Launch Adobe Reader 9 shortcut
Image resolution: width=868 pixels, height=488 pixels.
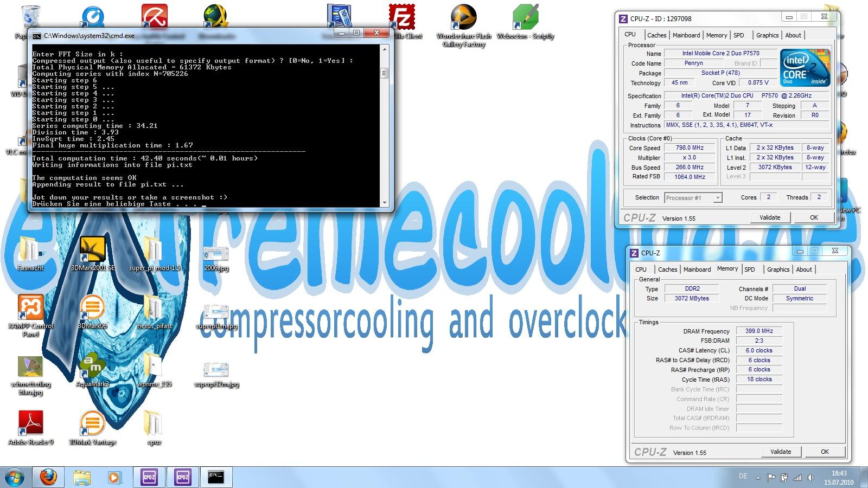click(31, 428)
